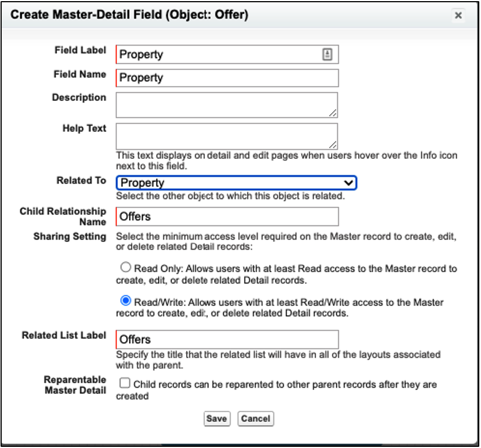Click the Cancel button
This screenshot has height=448, width=481.
[x=255, y=419]
